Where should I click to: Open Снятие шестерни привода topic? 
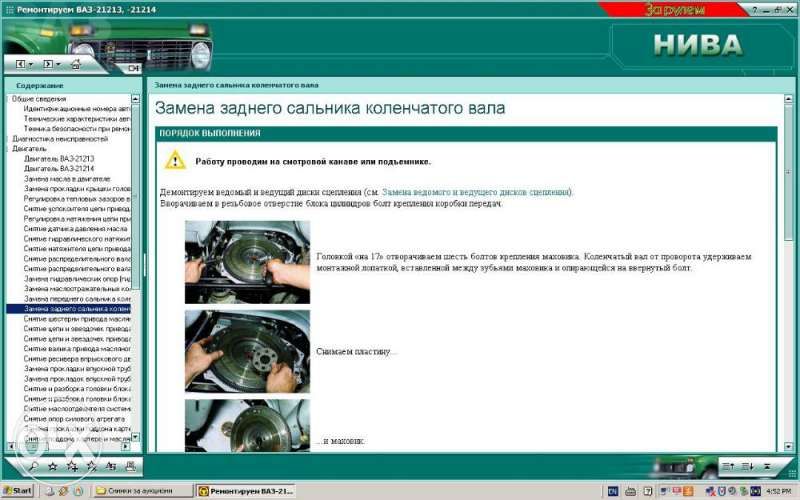point(77,318)
